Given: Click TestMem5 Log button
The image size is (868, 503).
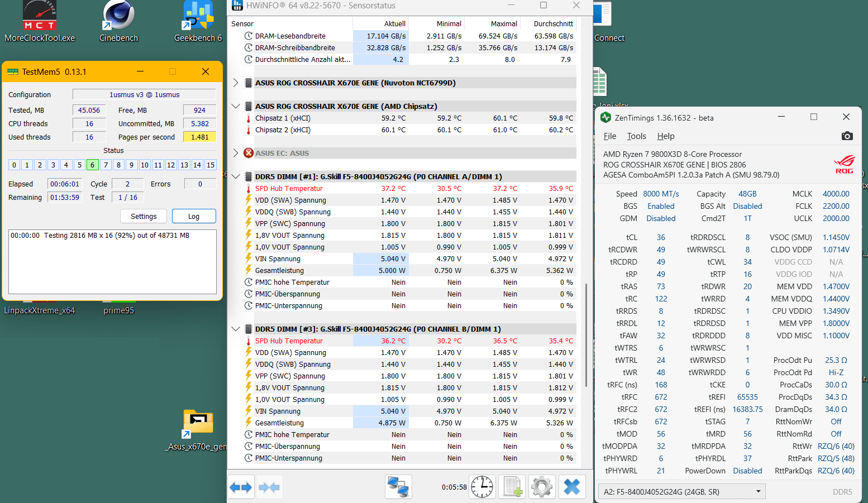Looking at the screenshot, I should (194, 216).
